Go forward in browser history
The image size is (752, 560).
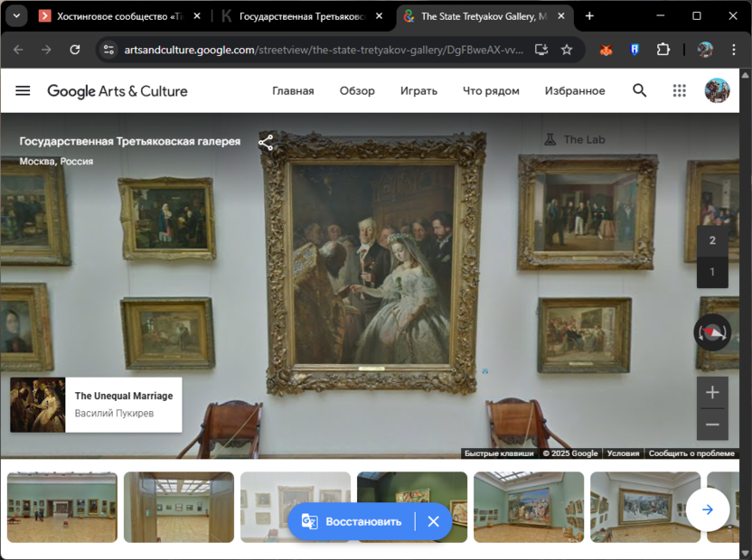pyautogui.click(x=46, y=50)
